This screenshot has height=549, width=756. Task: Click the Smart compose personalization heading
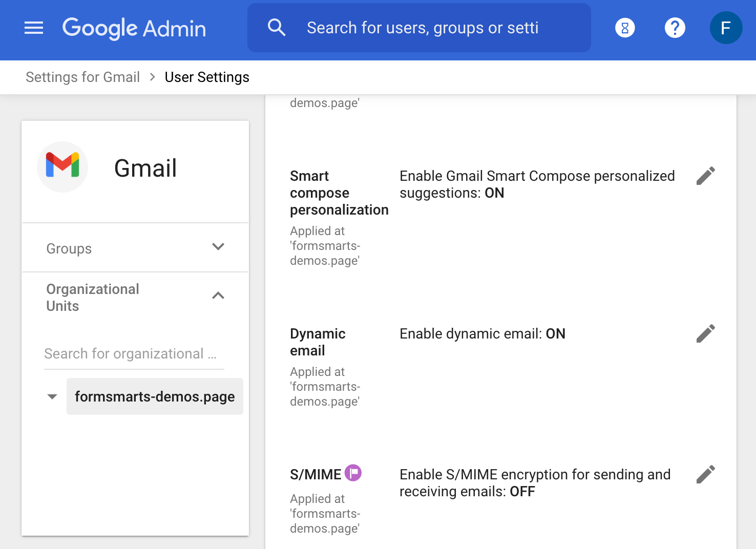[339, 193]
